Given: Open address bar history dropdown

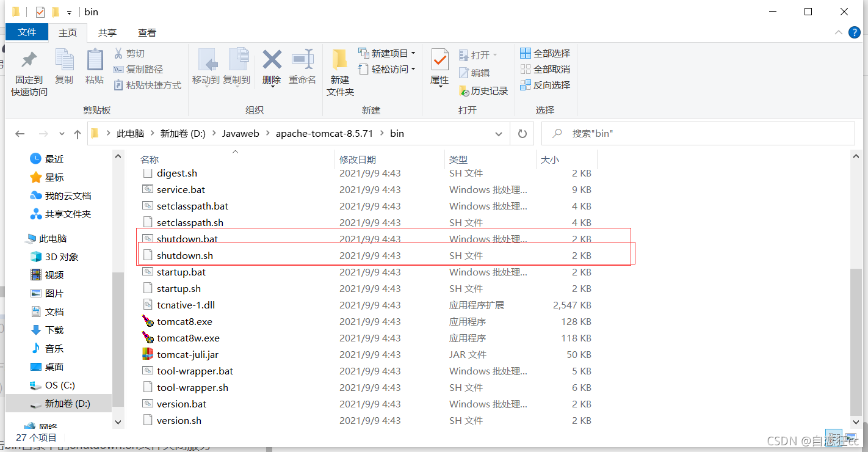Looking at the screenshot, I should coord(499,133).
